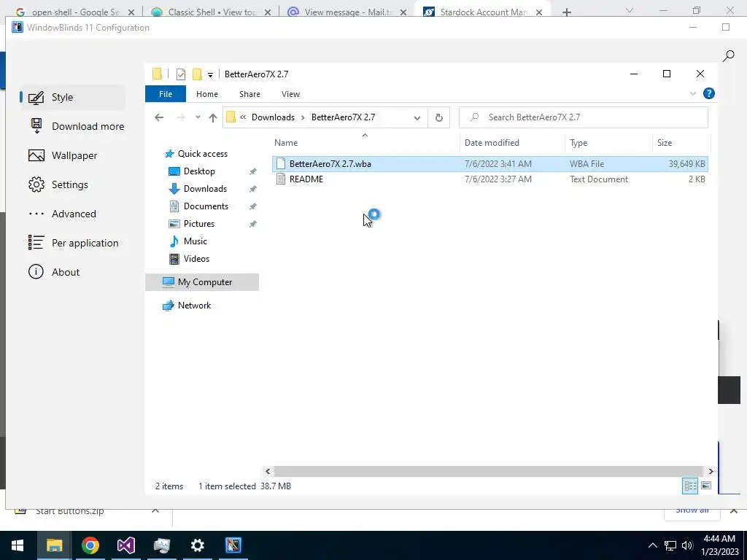Click the Per application list icon
The image size is (747, 560).
point(36,243)
